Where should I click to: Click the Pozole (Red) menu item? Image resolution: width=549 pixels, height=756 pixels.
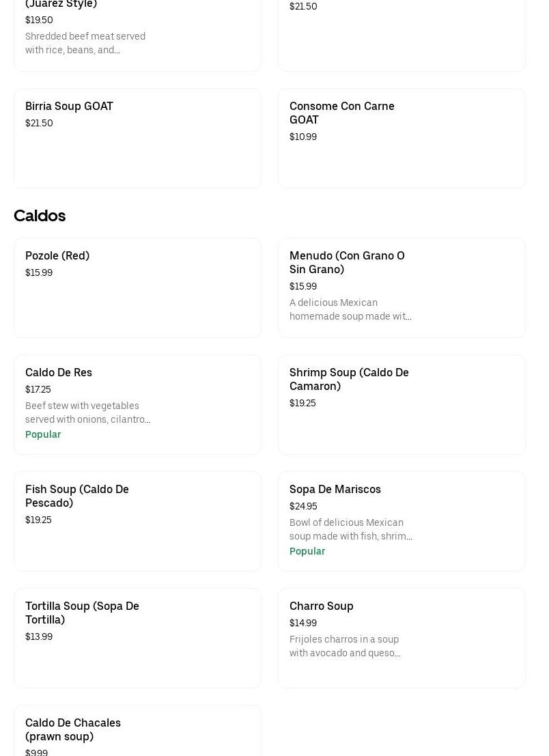point(57,256)
